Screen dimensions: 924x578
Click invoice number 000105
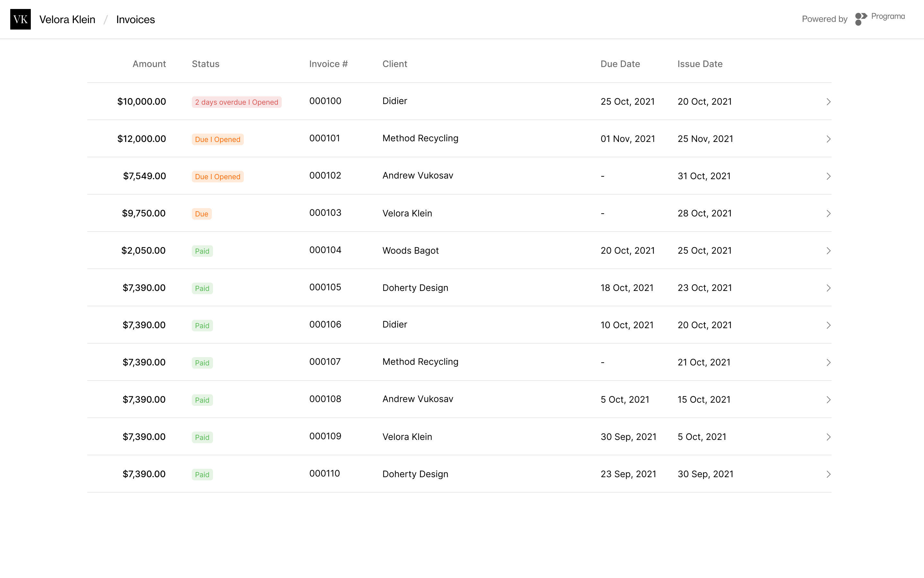tap(325, 287)
